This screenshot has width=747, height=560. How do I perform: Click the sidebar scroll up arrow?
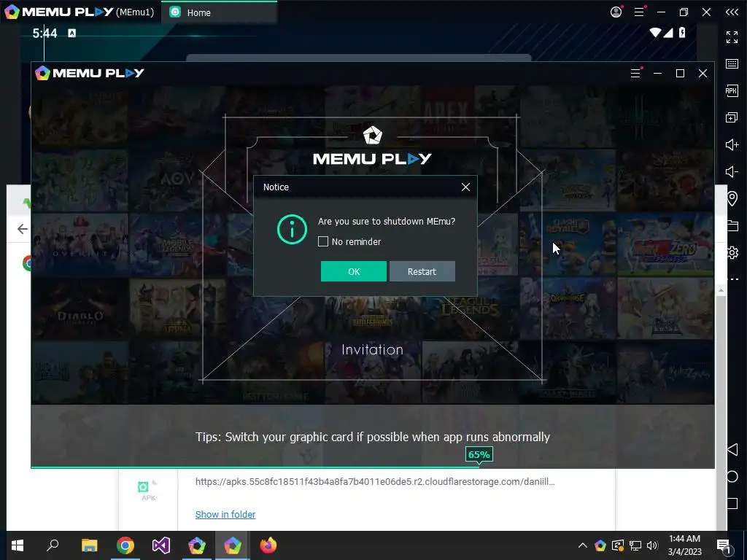(x=721, y=290)
